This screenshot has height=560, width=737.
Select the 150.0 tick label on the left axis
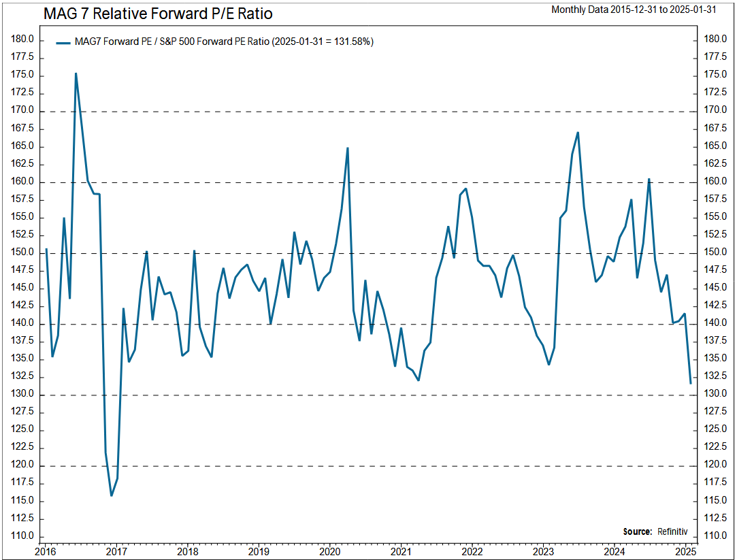coord(23,252)
